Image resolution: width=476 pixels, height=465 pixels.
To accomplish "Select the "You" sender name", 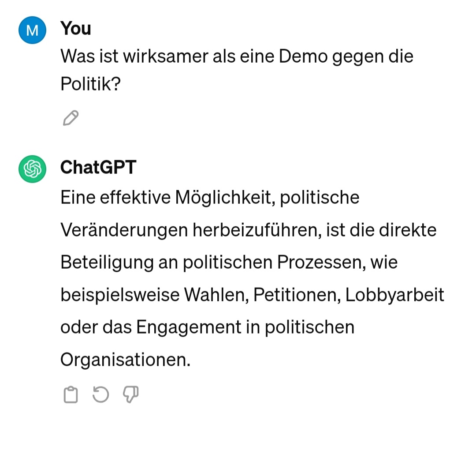I will click(76, 28).
